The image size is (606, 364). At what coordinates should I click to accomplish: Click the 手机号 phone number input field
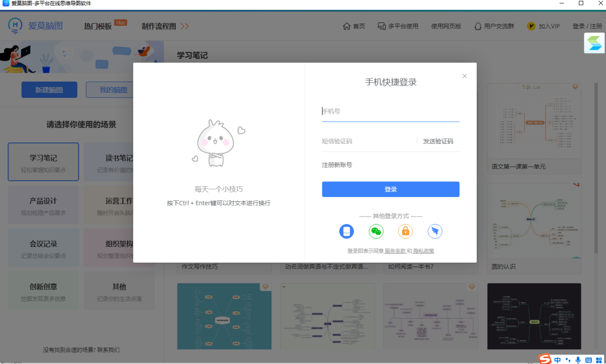tap(390, 111)
